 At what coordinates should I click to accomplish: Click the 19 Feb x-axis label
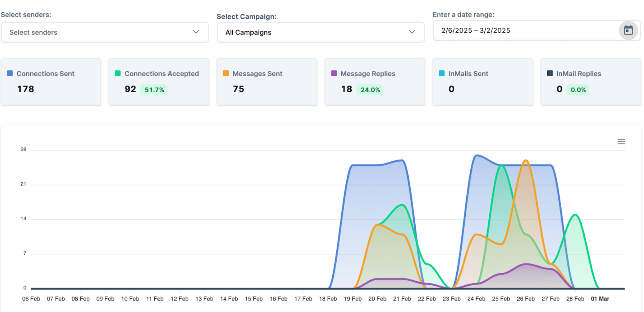[352, 299]
